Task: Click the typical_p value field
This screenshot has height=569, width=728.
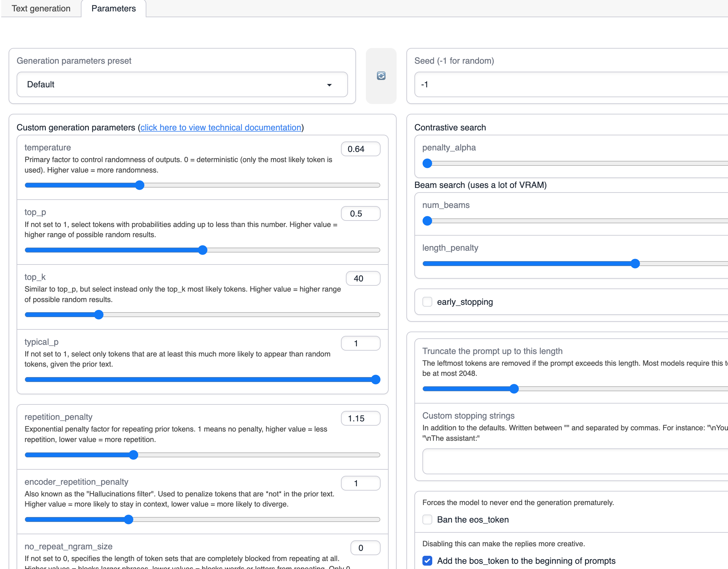Action: coord(361,343)
